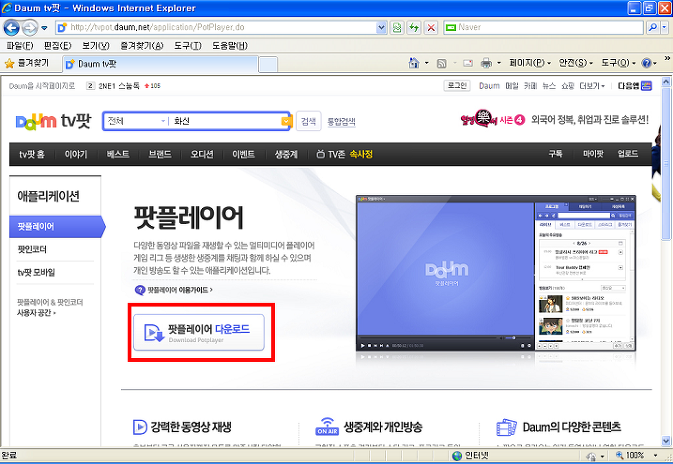Click the 인터넷 security zone globe icon
Screen dimensions: 673x464
457,455
